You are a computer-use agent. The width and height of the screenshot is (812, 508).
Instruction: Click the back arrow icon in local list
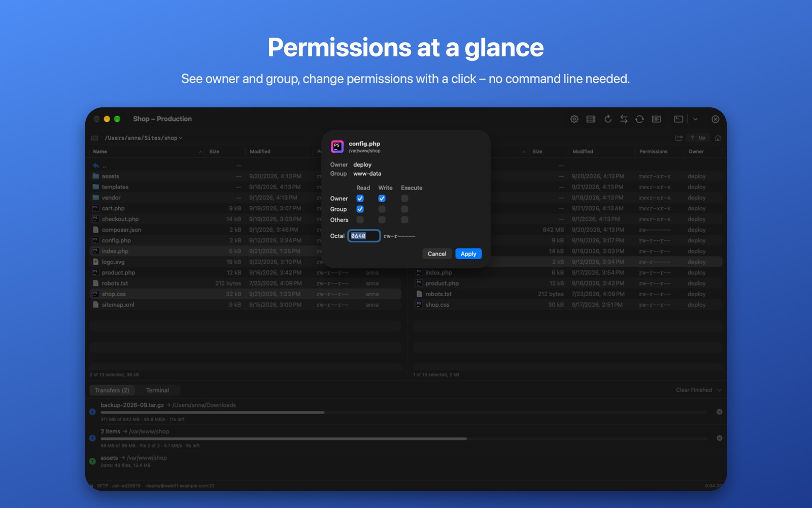[95, 166]
